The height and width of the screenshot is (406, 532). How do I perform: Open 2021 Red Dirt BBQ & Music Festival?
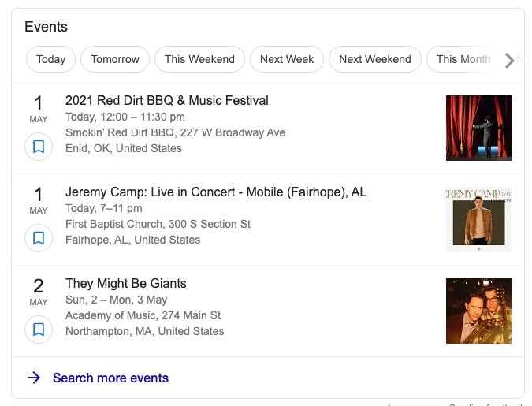(x=167, y=101)
